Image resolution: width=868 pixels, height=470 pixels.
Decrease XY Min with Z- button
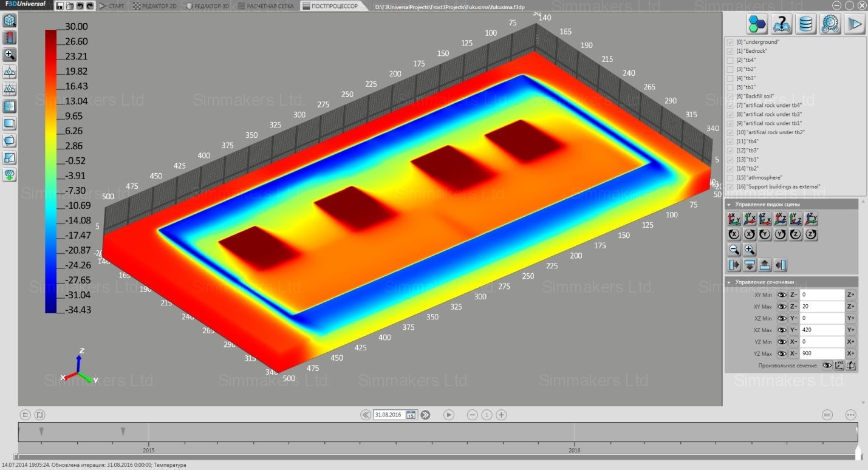(794, 295)
